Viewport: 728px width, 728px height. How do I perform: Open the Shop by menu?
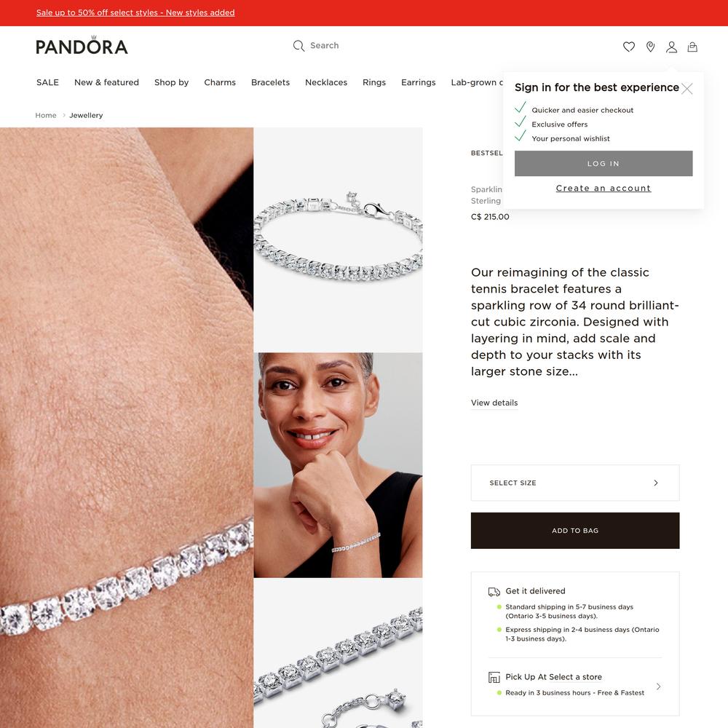[x=171, y=82]
